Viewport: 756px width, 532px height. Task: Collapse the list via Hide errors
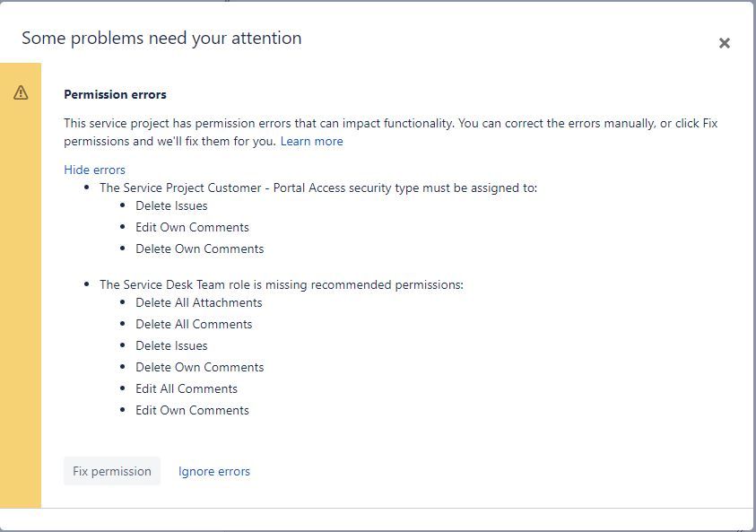tap(94, 170)
